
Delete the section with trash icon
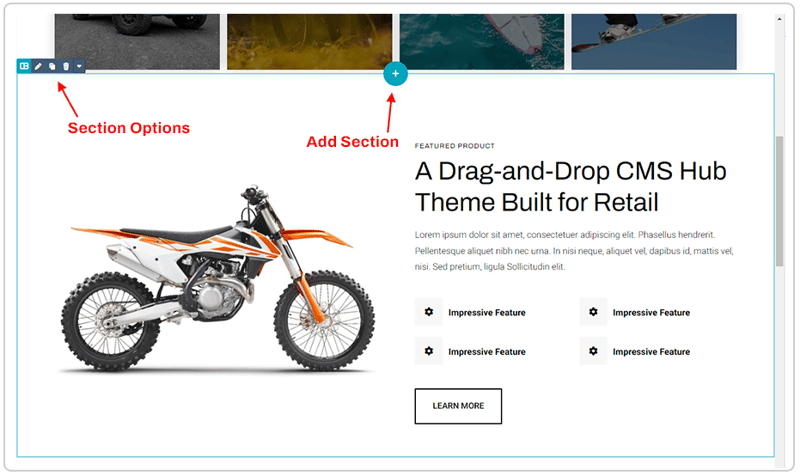coord(66,66)
